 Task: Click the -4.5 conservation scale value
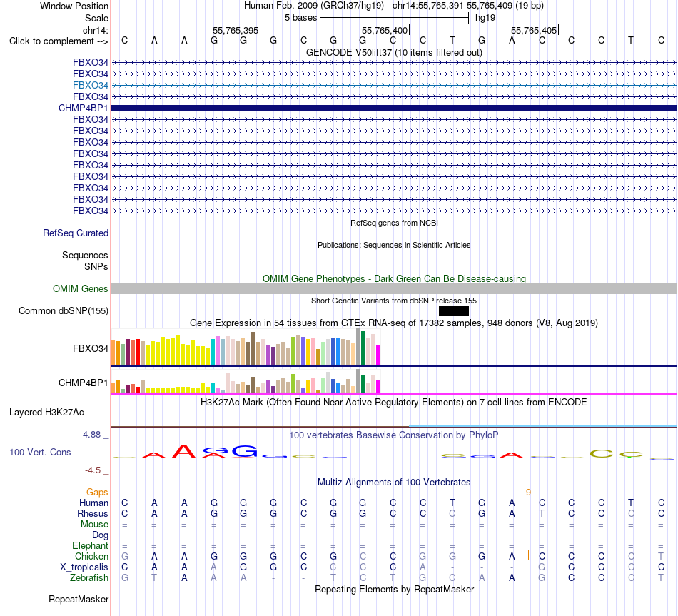pos(93,470)
